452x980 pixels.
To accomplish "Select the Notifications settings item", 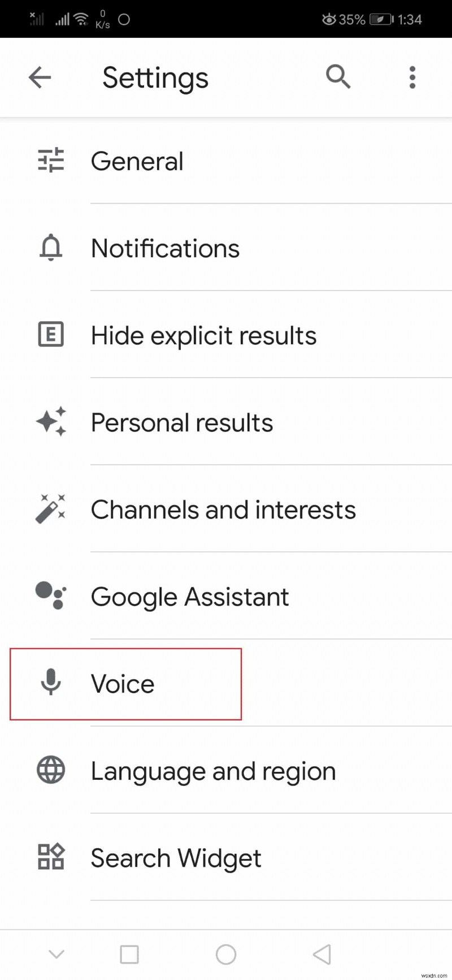I will 164,248.
